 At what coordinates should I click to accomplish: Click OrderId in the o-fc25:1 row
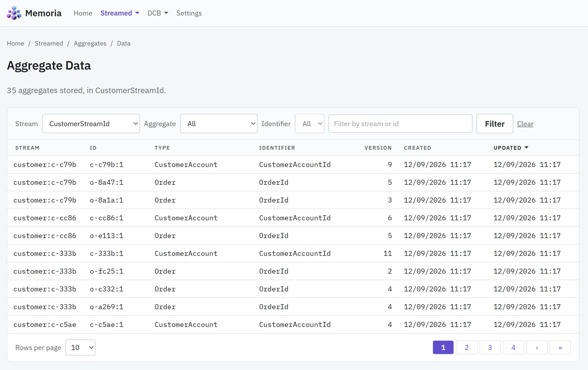pyautogui.click(x=274, y=271)
